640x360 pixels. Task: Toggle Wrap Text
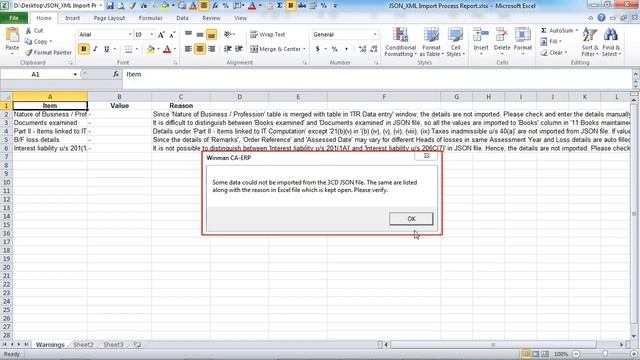pyautogui.click(x=267, y=35)
